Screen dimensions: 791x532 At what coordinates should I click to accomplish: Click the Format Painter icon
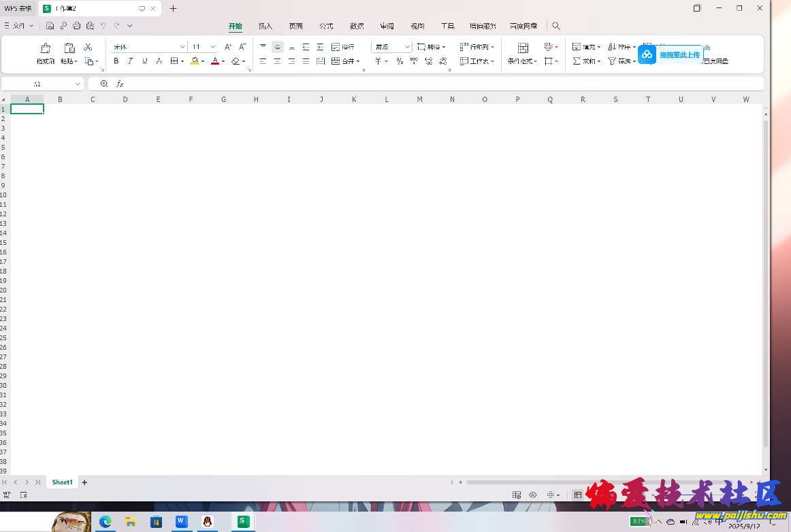click(45, 48)
